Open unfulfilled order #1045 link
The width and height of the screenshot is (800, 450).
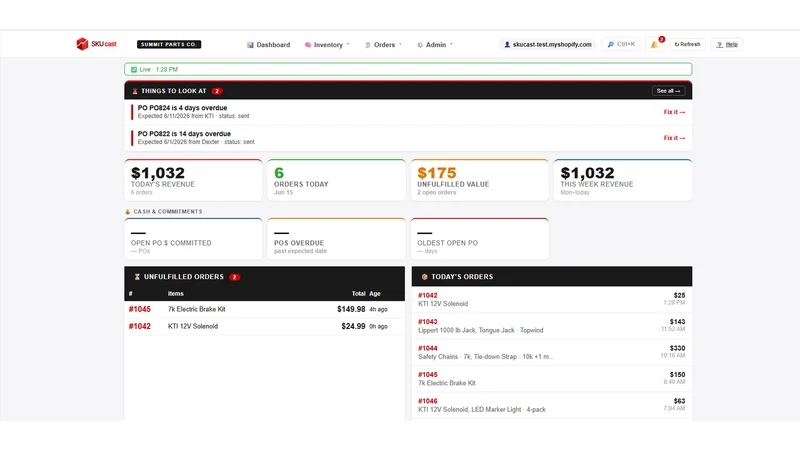pos(139,309)
